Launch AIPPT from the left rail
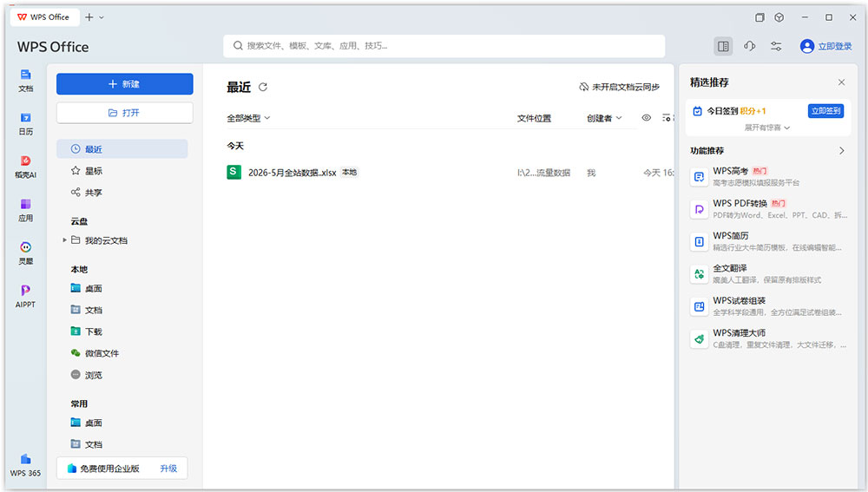The height and width of the screenshot is (492, 868). [x=25, y=296]
